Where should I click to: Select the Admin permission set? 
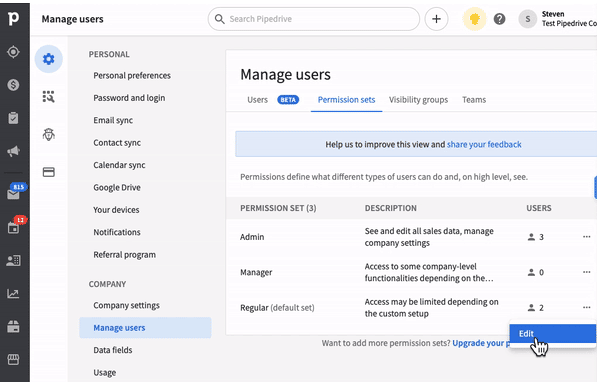point(252,237)
